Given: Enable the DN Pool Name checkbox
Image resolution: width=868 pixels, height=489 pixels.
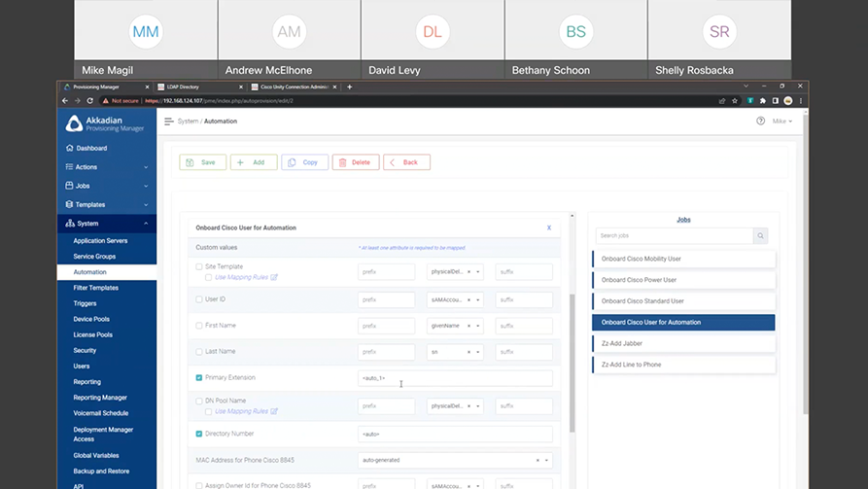Looking at the screenshot, I should [x=199, y=401].
